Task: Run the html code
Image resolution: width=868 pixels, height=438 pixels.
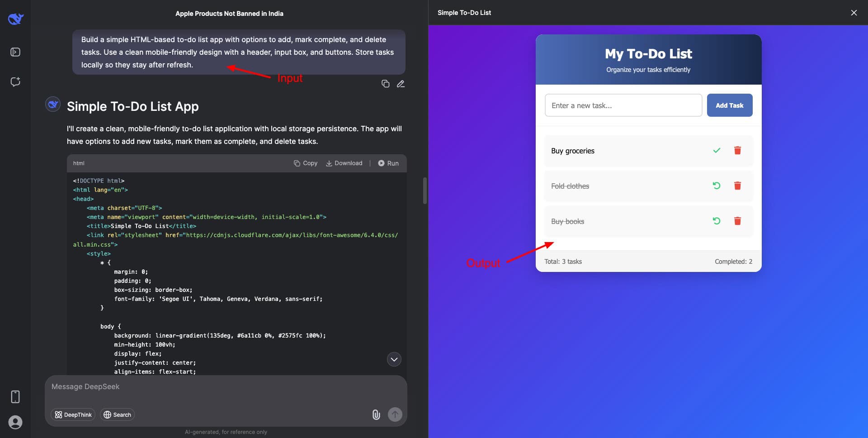Action: point(388,163)
